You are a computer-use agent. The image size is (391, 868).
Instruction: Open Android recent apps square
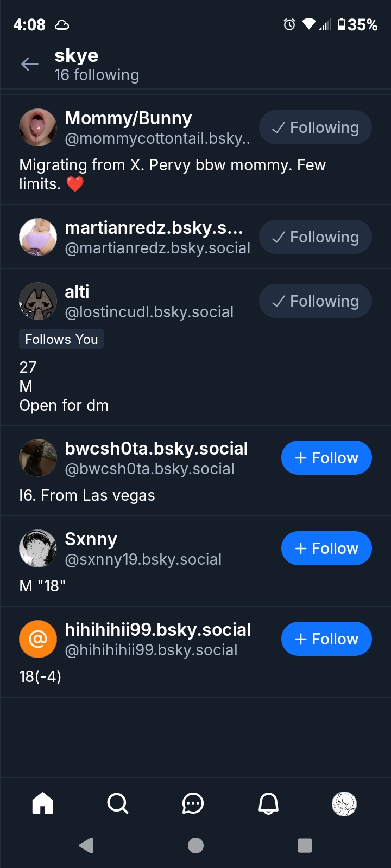tap(305, 845)
